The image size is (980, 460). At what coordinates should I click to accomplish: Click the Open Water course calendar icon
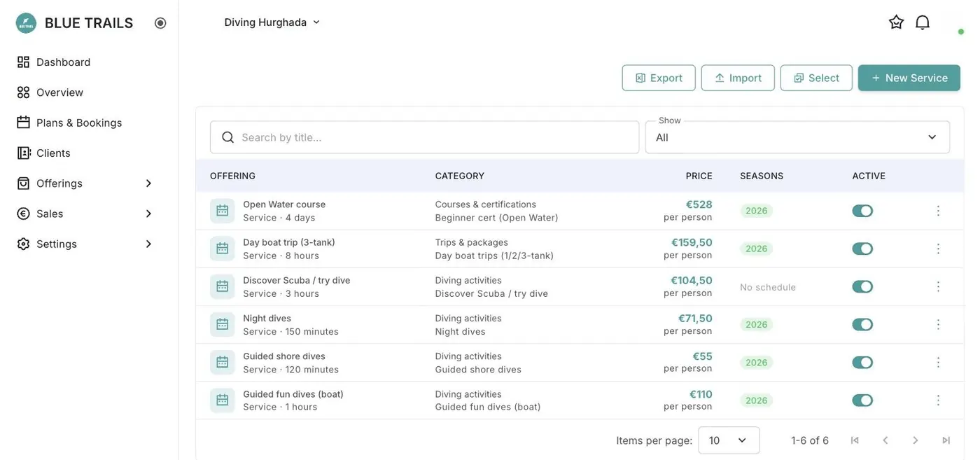coord(223,211)
